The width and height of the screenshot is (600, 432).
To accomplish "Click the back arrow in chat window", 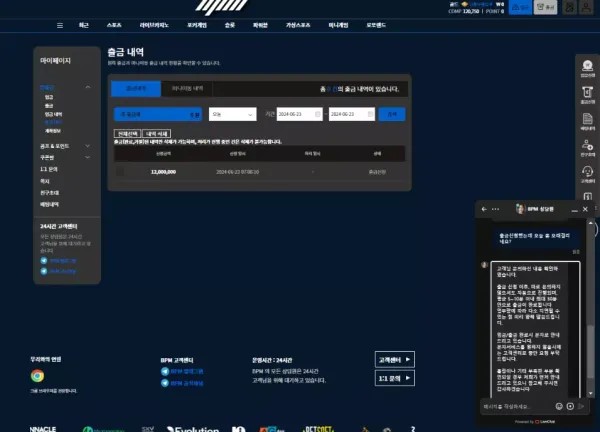I will pyautogui.click(x=484, y=209).
